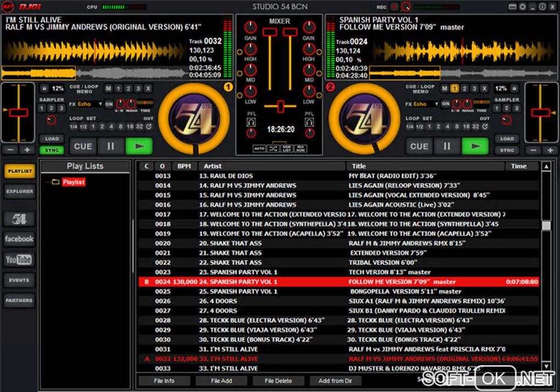
Task: Pause deck 2 playback
Action: tap(447, 146)
